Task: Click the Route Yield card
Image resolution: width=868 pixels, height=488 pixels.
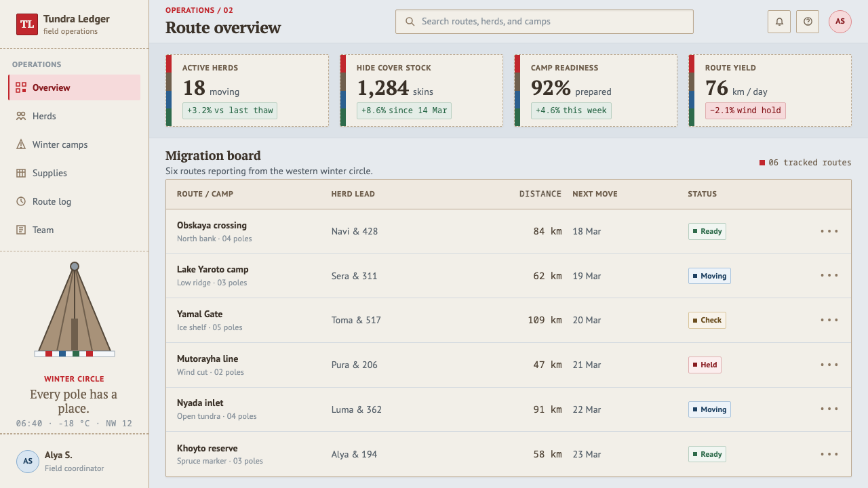Action: [x=770, y=91]
